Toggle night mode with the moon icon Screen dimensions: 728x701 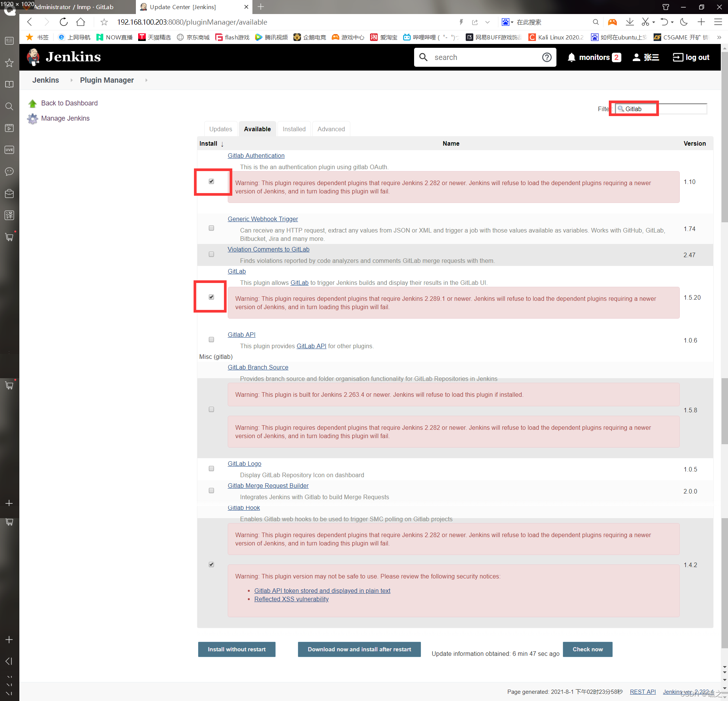tap(684, 22)
